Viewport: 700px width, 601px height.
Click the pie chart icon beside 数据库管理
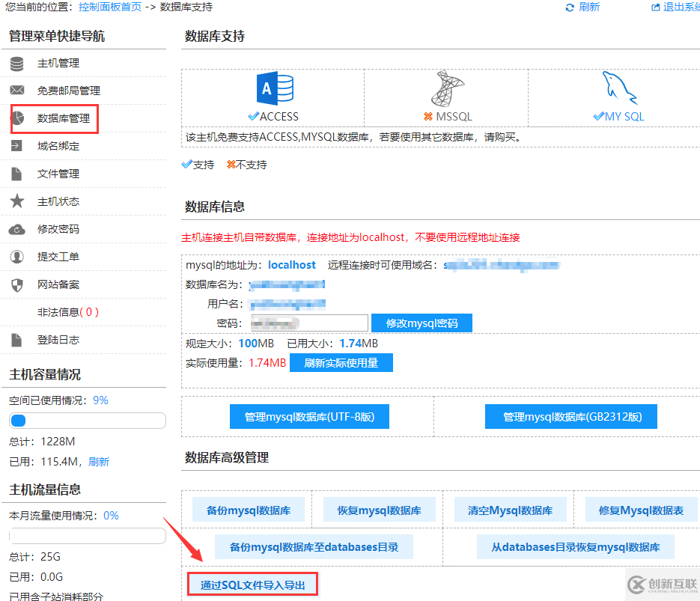[17, 118]
